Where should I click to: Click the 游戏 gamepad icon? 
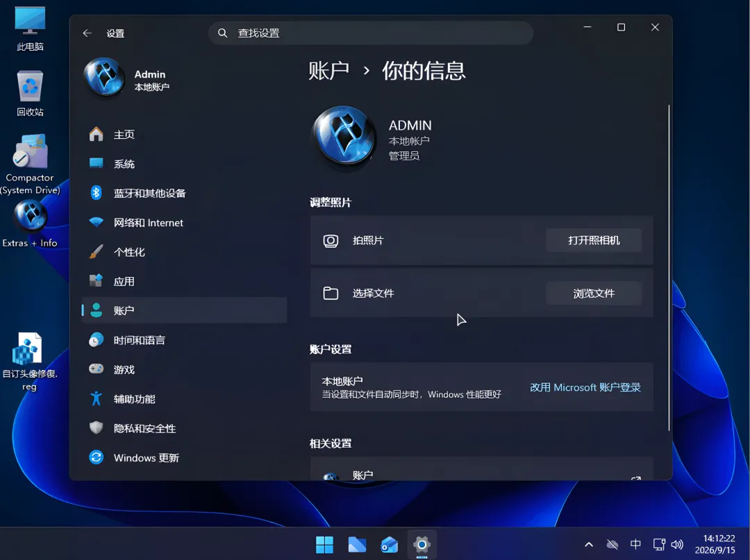coord(96,369)
